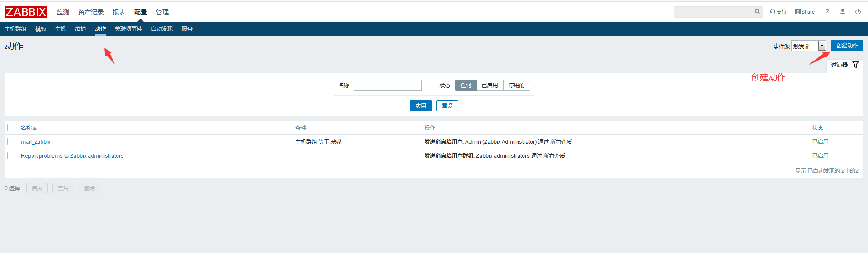
Task: Tick the select-all header checkbox
Action: pos(11,127)
